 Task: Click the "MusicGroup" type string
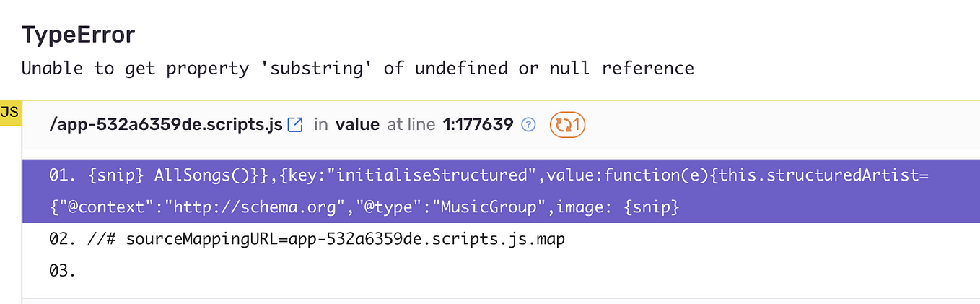pos(492,208)
